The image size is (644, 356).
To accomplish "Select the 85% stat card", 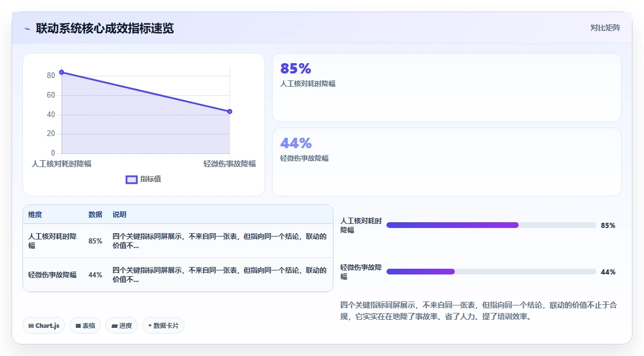I will point(446,87).
